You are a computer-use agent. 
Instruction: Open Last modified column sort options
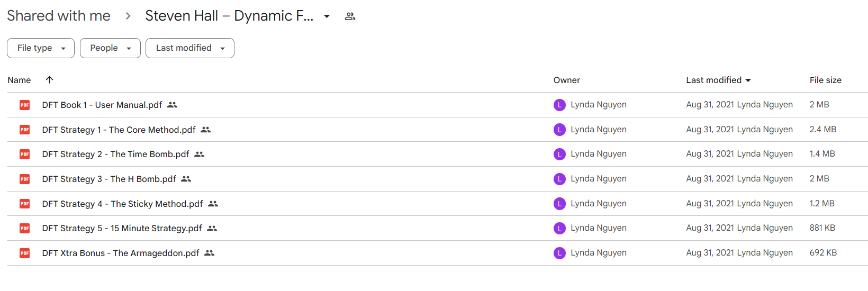pyautogui.click(x=719, y=80)
